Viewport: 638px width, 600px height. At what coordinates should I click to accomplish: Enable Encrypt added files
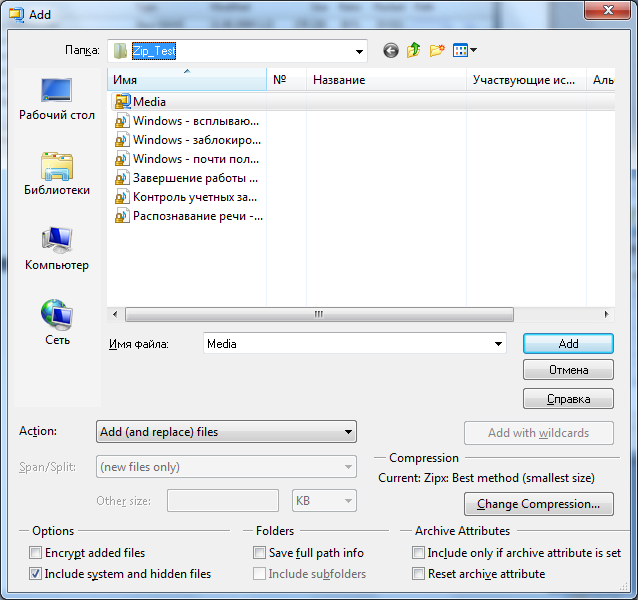point(35,553)
